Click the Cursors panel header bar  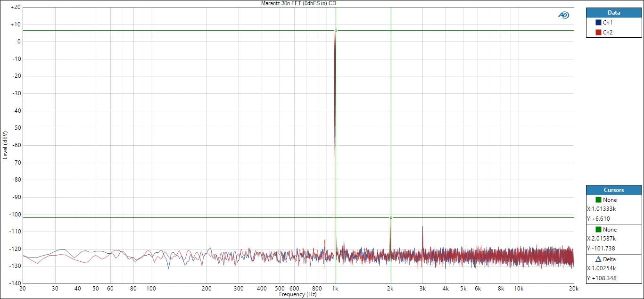click(x=614, y=190)
